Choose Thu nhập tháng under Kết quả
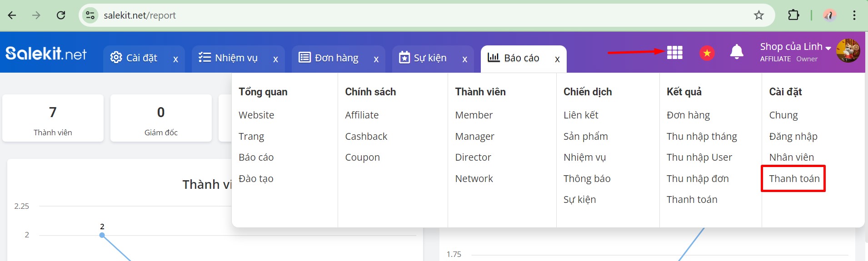The height and width of the screenshot is (261, 868). [x=701, y=137]
